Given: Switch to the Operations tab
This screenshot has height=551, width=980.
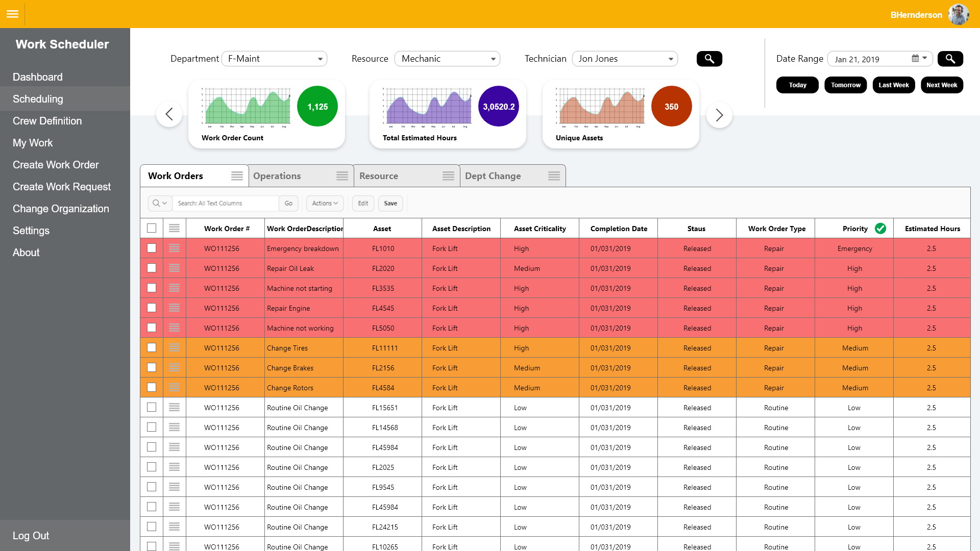Looking at the screenshot, I should (x=277, y=176).
